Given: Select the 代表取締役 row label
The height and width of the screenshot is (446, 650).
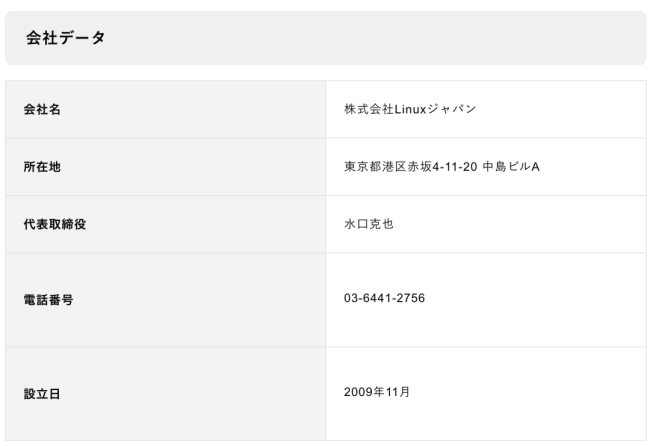Looking at the screenshot, I should tap(54, 223).
